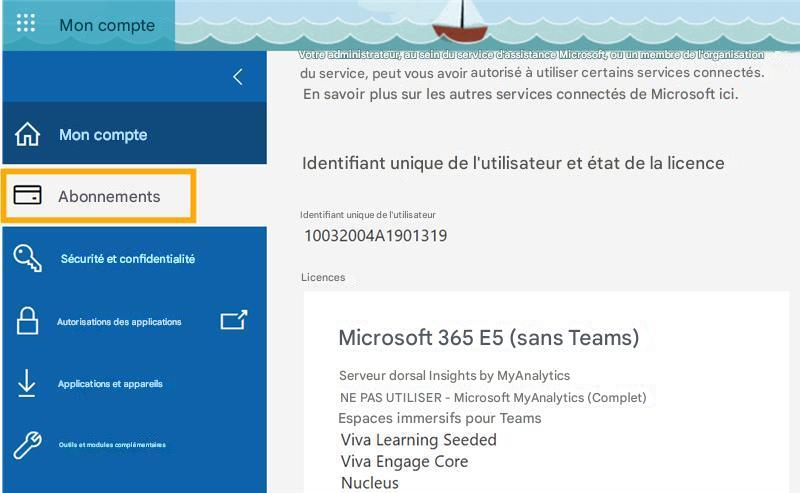
Task: Click the Licences label
Action: click(323, 277)
